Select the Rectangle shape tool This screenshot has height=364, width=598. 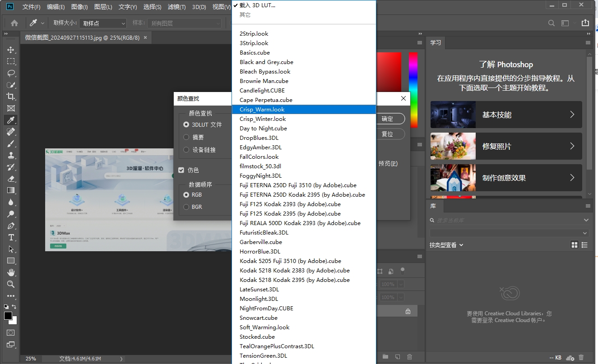11,261
